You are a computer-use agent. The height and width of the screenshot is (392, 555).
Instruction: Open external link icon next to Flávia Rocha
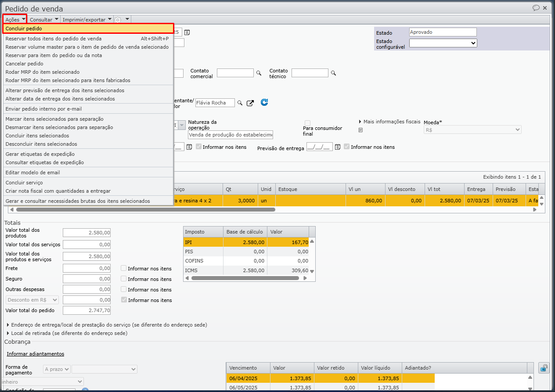(250, 103)
